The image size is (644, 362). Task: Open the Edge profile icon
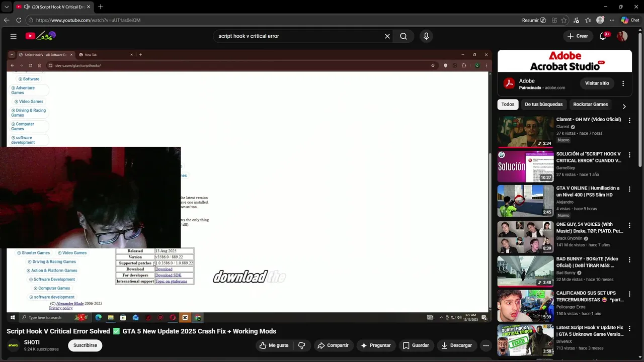(600, 20)
